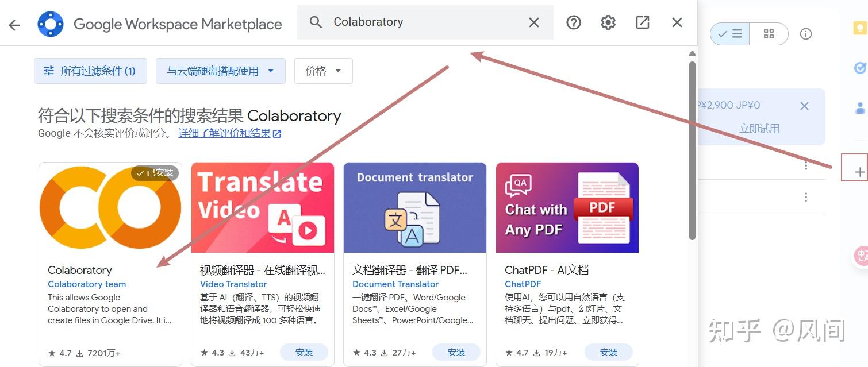The image size is (868, 367).
Task: Switch to grid view layout
Action: point(769,34)
